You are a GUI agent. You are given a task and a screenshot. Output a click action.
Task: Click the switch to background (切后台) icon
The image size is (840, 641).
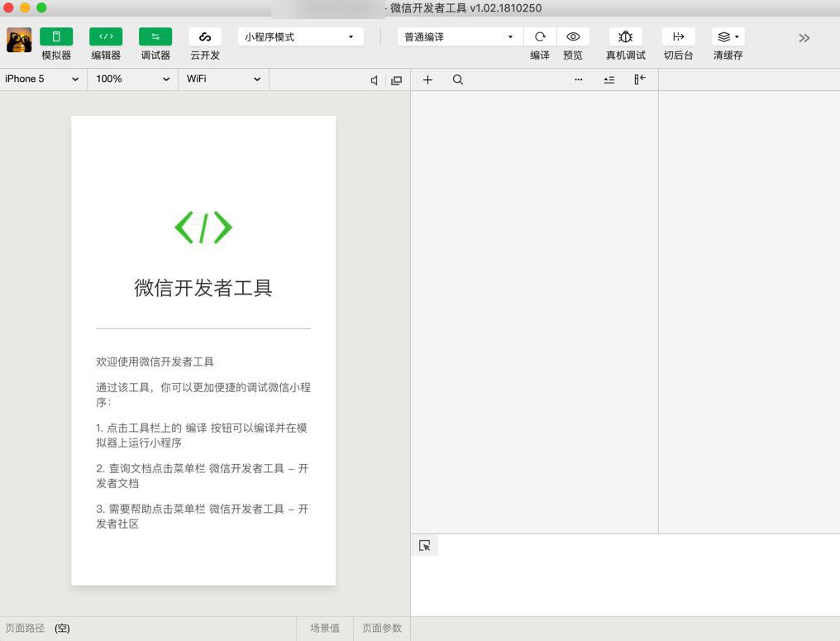679,36
